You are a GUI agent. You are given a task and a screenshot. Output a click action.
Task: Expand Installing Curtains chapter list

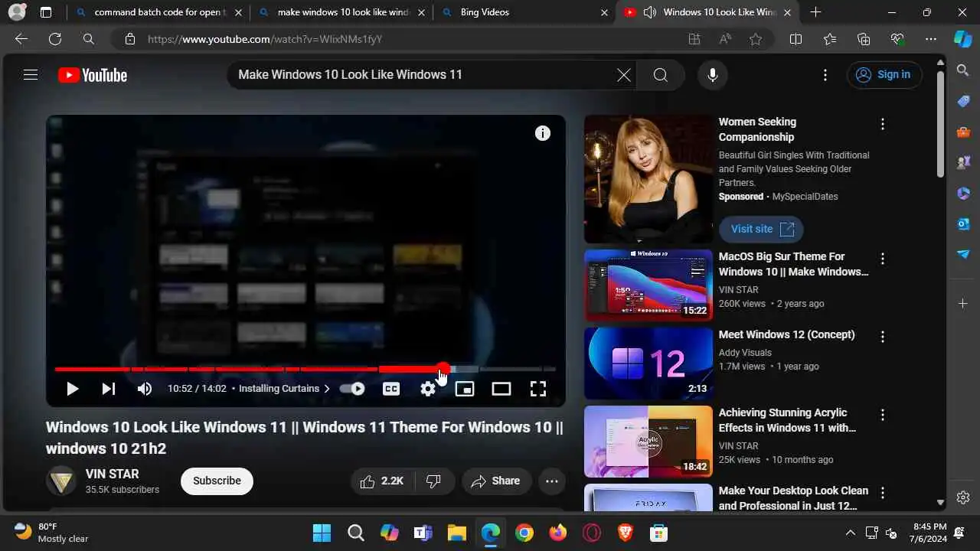(x=285, y=389)
